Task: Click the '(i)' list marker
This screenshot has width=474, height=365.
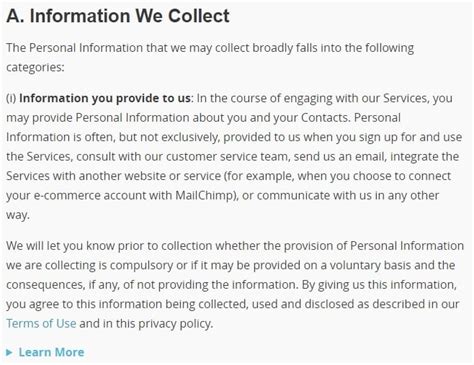Action: pos(11,98)
